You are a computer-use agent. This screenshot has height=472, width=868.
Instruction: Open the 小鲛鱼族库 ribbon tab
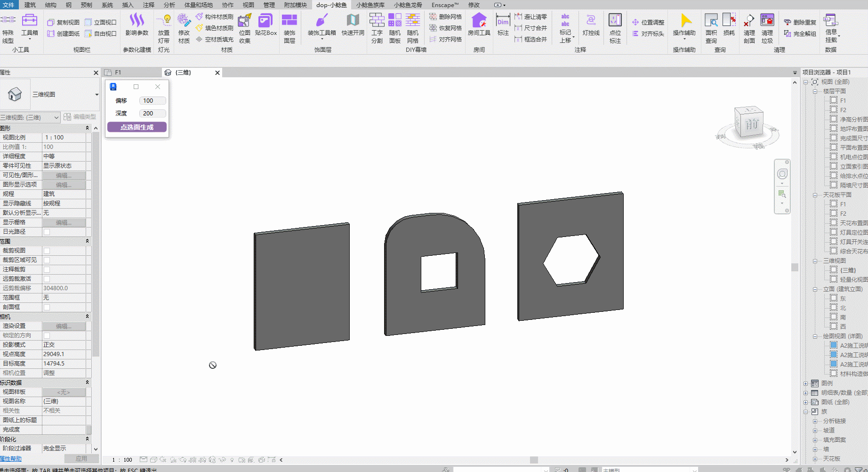pos(370,5)
